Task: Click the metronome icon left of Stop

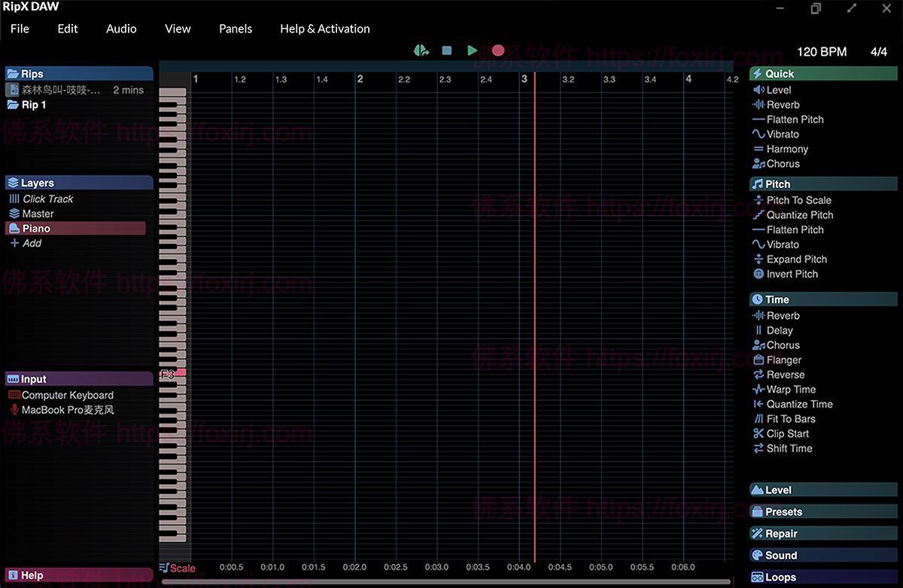Action: [421, 50]
